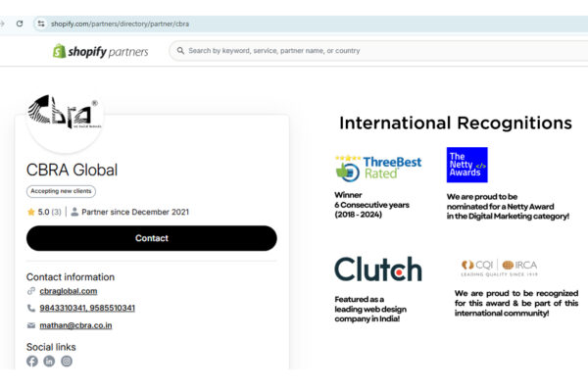The image size is (588, 392).
Task: Open the LinkedIn social link
Action: click(49, 361)
